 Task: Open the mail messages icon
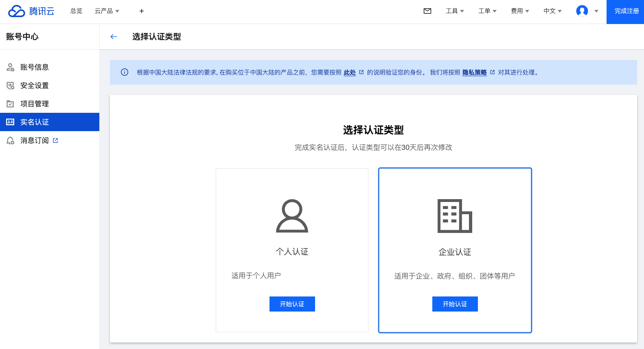[427, 11]
